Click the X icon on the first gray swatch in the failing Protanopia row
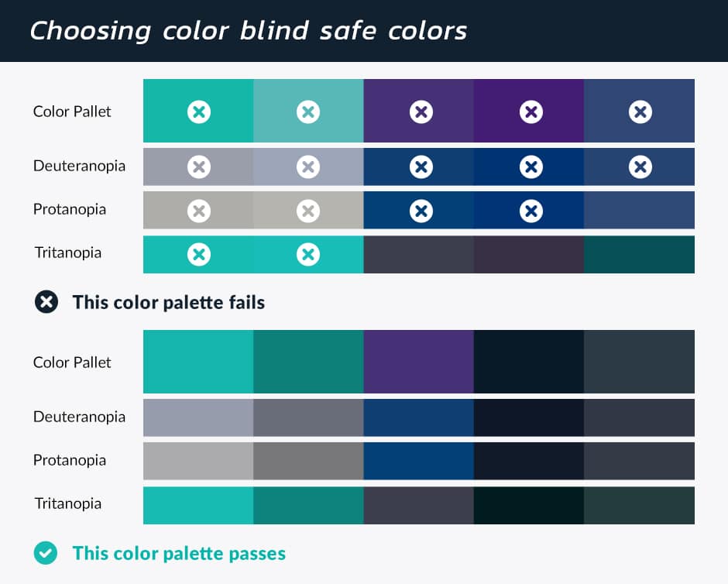 (199, 211)
